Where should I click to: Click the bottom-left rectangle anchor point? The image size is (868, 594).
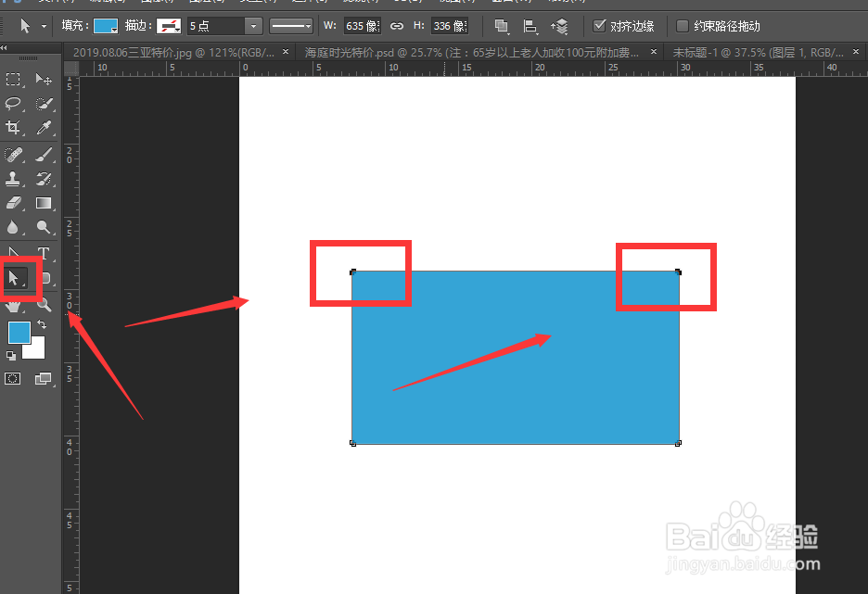pos(352,443)
